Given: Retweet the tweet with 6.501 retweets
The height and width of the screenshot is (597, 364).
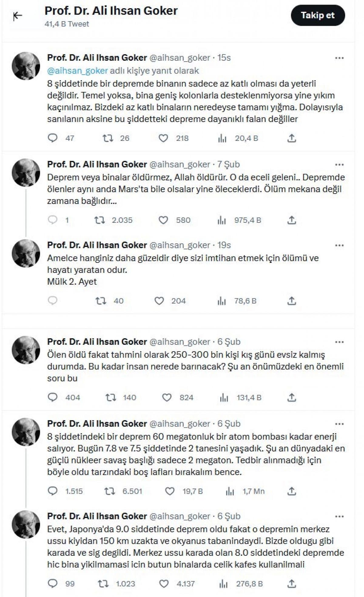Looking at the screenshot, I should 110,491.
